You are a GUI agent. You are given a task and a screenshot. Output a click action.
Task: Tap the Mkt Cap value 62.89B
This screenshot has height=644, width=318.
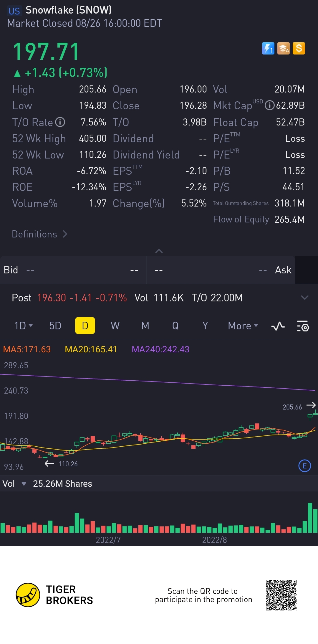click(290, 105)
